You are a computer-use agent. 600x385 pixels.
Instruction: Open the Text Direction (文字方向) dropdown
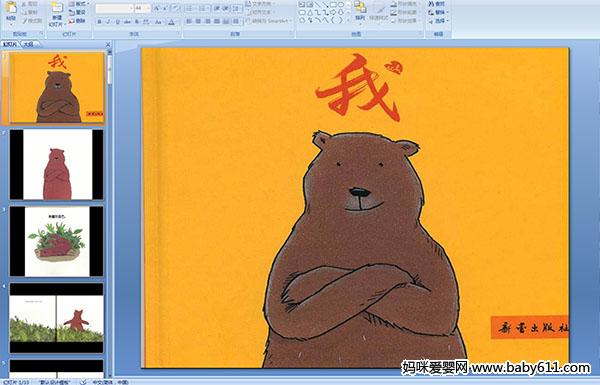260,3
